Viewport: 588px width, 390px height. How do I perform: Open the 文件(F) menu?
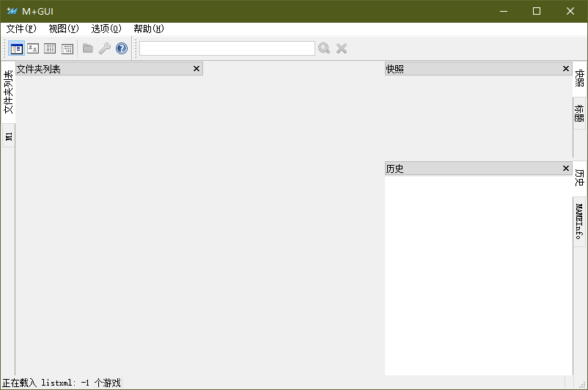(x=21, y=29)
